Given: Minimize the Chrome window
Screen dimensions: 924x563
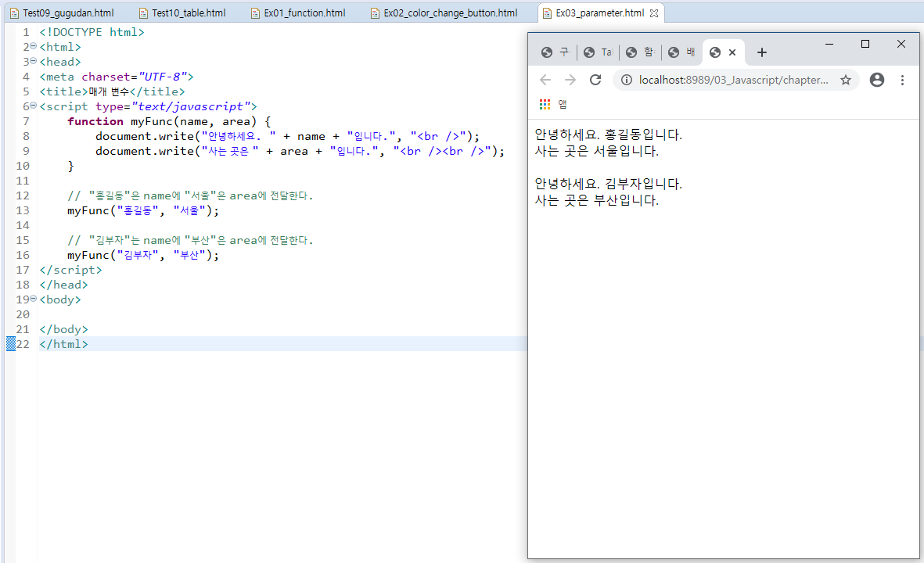Looking at the screenshot, I should [x=829, y=44].
